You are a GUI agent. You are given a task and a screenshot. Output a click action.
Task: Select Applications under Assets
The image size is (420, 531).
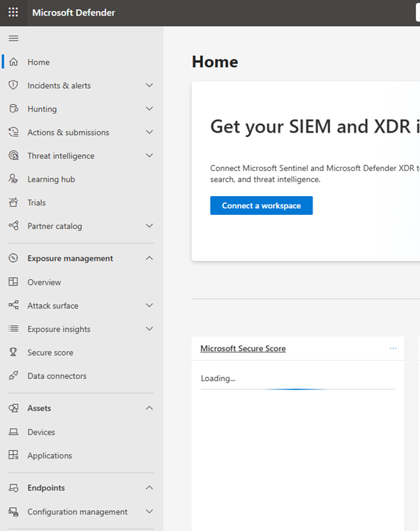click(x=50, y=456)
